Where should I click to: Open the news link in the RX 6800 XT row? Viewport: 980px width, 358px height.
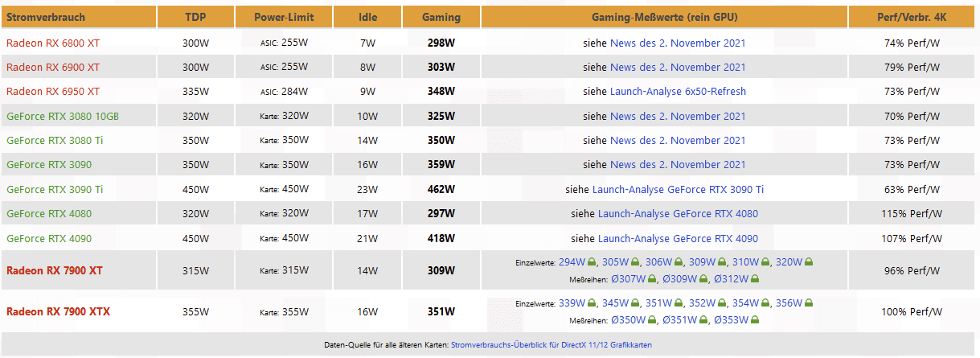(x=678, y=43)
